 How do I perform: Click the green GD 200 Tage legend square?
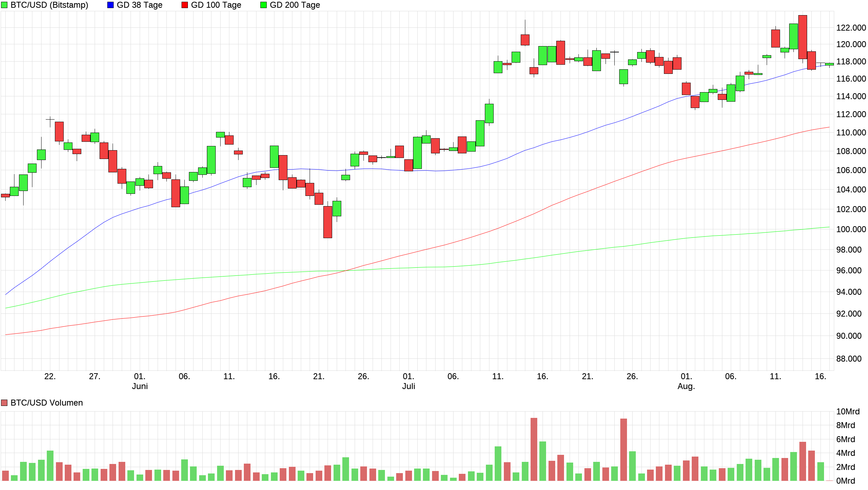[264, 5]
